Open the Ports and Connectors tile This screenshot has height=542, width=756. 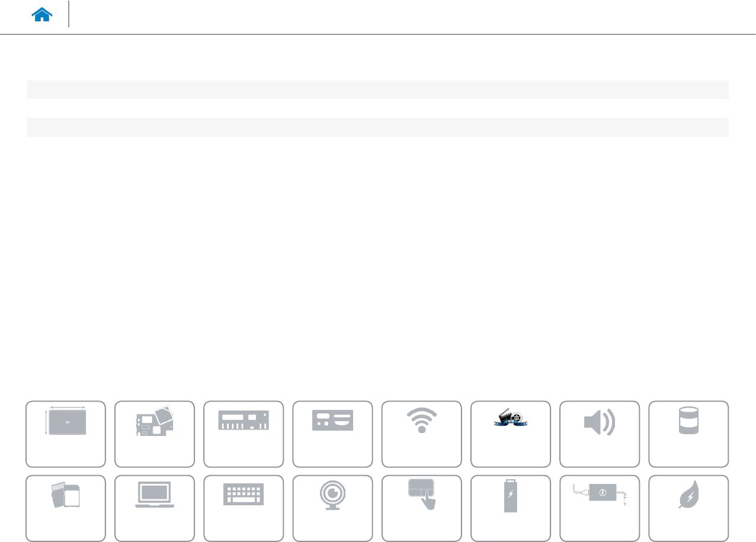pyautogui.click(x=332, y=434)
